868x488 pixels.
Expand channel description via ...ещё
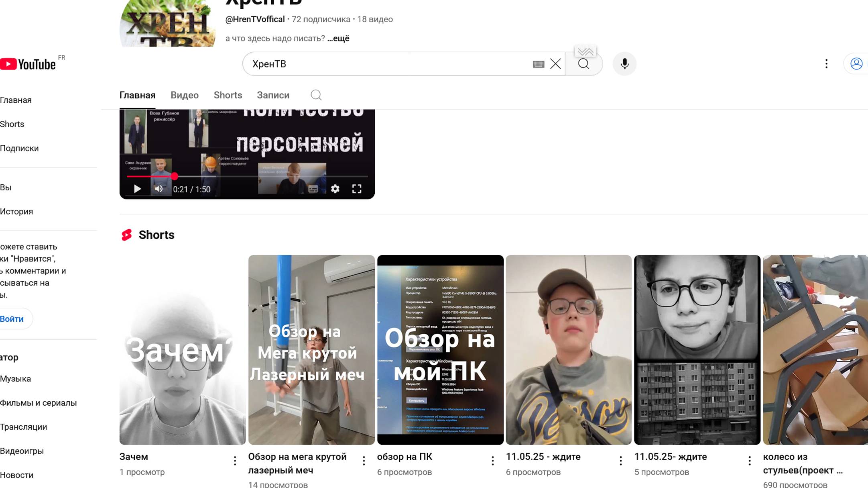(x=338, y=39)
